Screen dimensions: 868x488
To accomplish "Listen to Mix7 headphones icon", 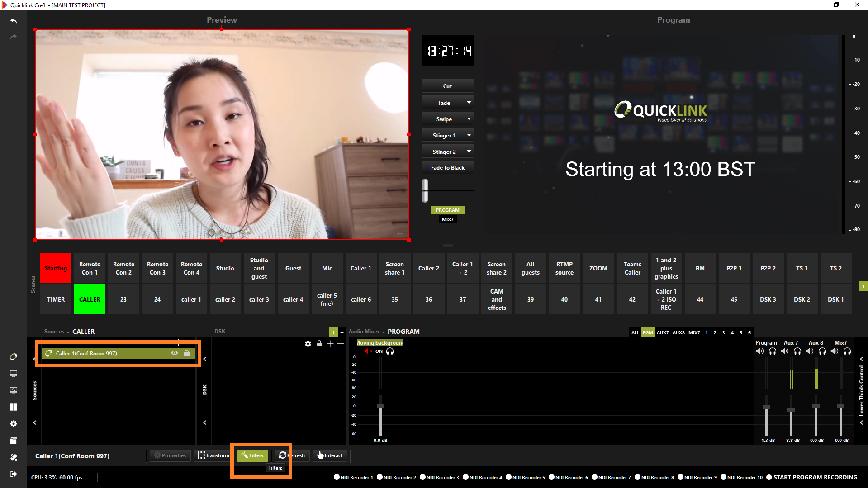I will pyautogui.click(x=847, y=351).
